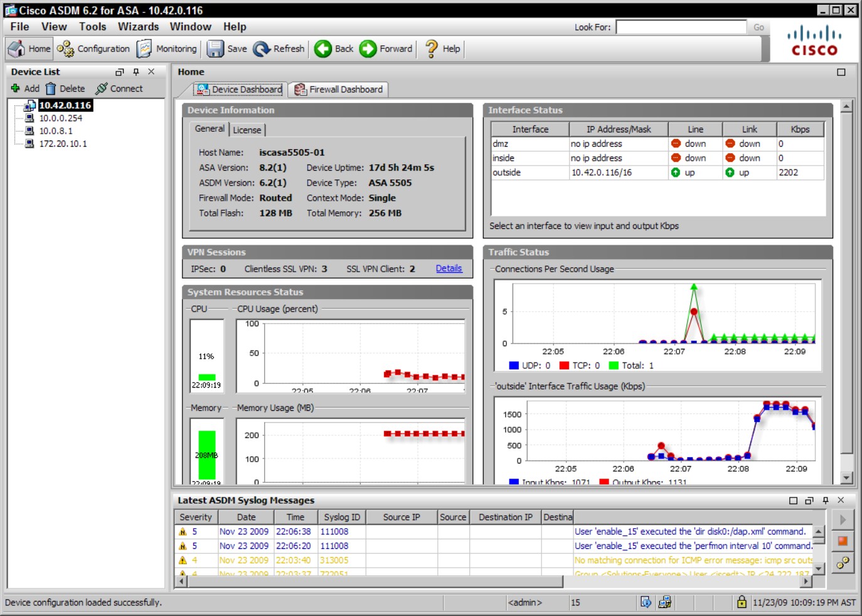
Task: Refresh the device data
Action: [279, 48]
